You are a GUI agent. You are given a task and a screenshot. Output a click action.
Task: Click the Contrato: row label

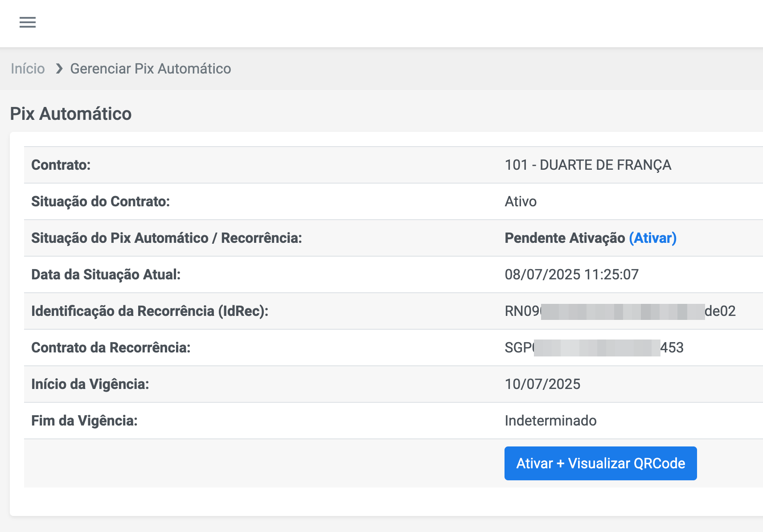pos(61,165)
